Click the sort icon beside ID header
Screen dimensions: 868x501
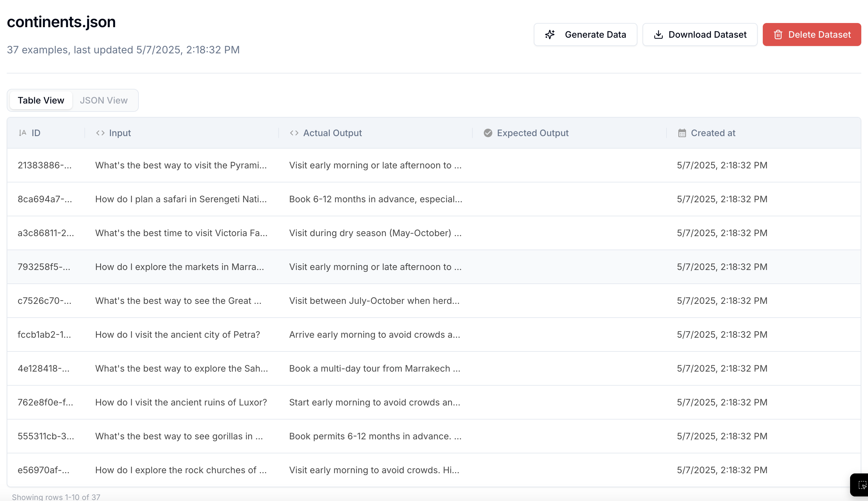22,133
